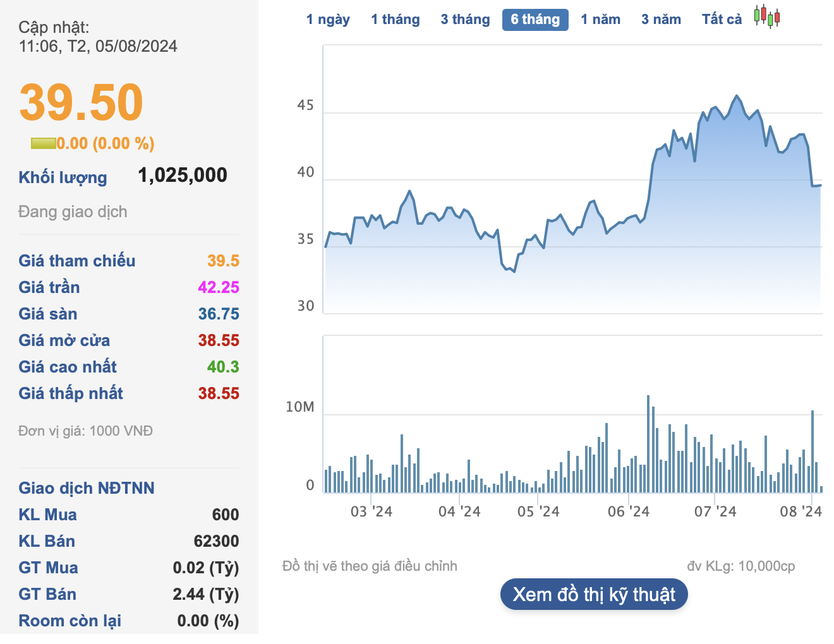This screenshot has width=834, height=644.
Task: Select the active "6 tháng" tab
Action: (x=535, y=19)
